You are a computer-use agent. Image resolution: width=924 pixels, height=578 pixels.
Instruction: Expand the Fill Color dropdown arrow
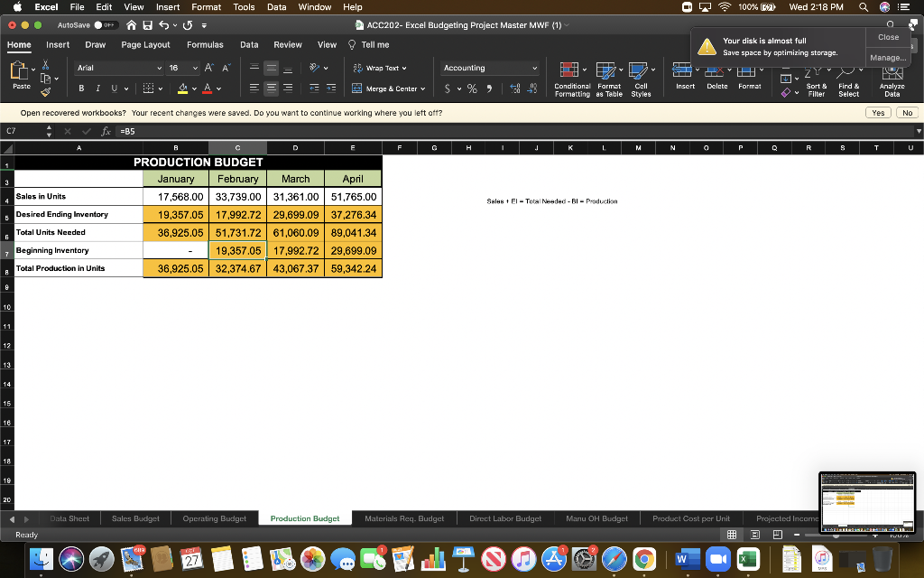coord(195,89)
